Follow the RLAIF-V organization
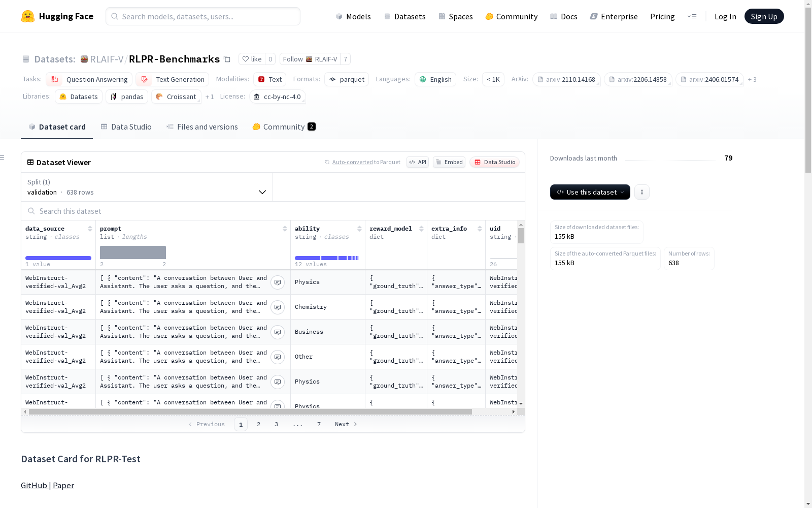812x508 pixels. tap(310, 59)
